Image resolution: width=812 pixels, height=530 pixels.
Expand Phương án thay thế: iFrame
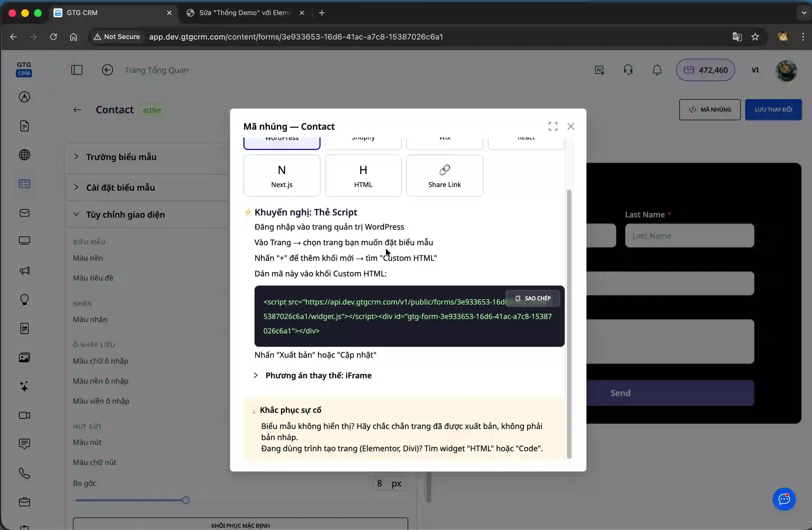(x=318, y=375)
